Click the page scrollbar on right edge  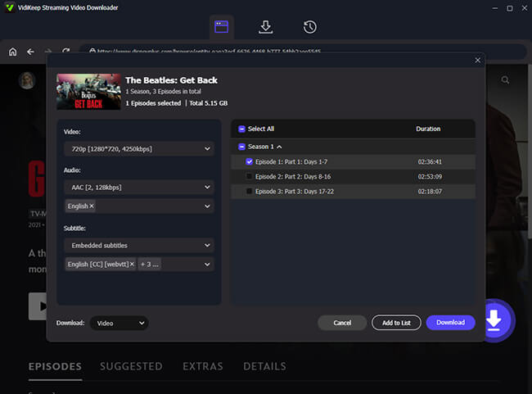[x=530, y=153]
